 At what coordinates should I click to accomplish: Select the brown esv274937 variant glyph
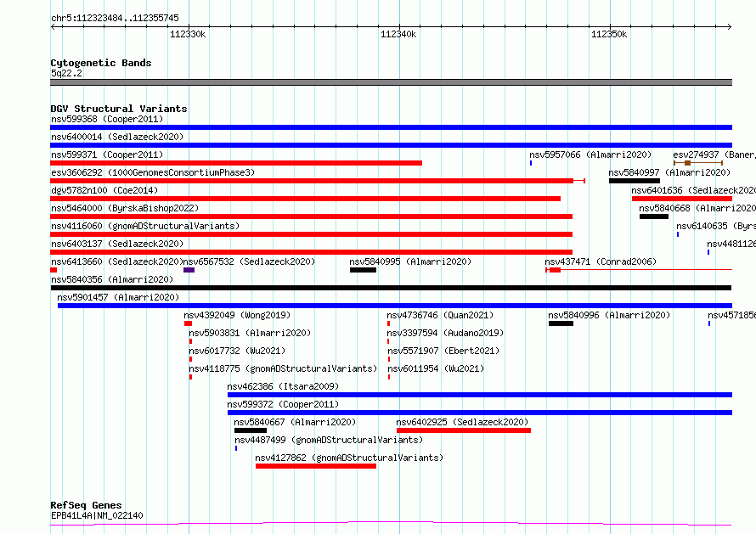click(697, 163)
